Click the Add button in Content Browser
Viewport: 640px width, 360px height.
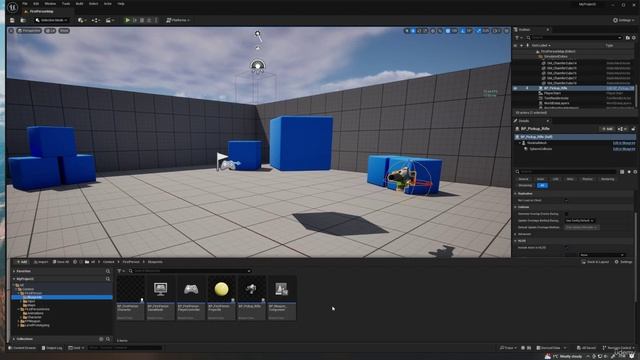coord(21,262)
